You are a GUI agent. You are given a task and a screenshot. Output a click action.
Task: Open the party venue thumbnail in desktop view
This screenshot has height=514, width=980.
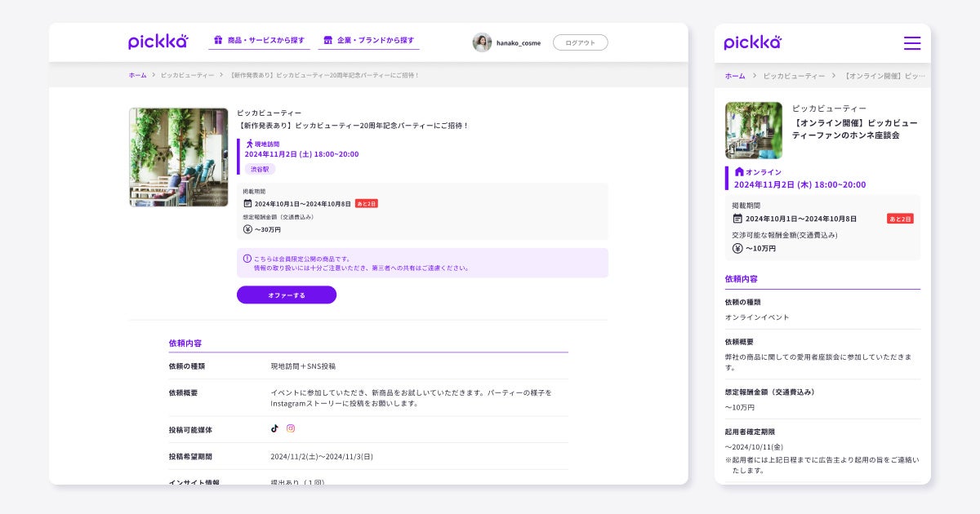(178, 157)
